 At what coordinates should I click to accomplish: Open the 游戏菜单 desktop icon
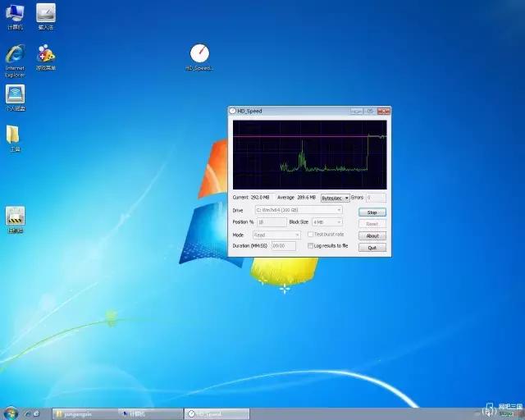tap(46, 56)
